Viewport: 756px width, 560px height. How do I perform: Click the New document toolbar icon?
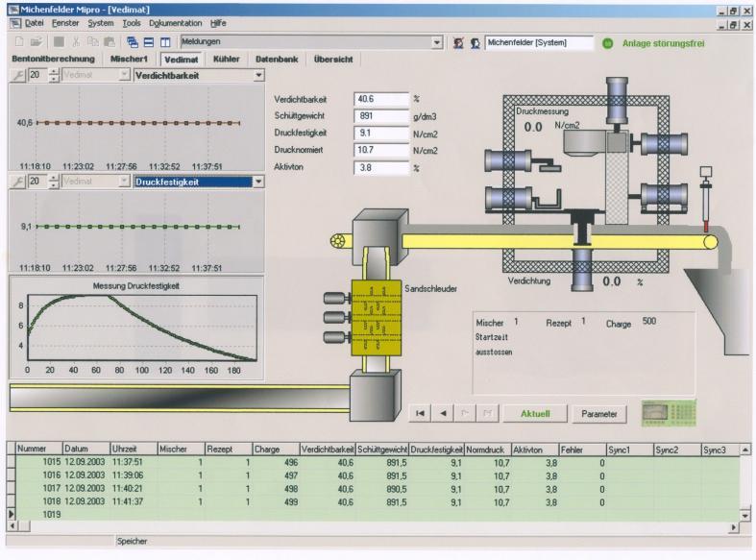pos(19,42)
